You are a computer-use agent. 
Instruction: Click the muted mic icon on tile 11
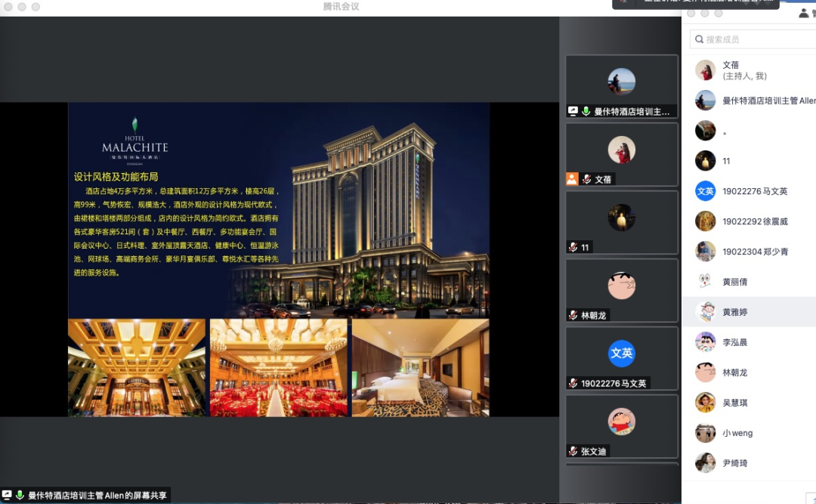(x=573, y=247)
